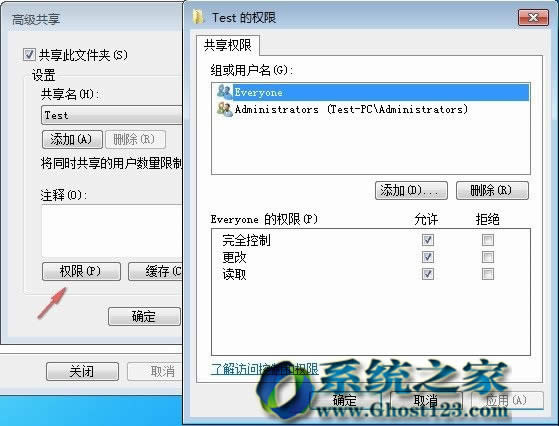This screenshot has width=559, height=426.
Task: Click 取消 in Test permissions dialog
Action: click(x=426, y=400)
